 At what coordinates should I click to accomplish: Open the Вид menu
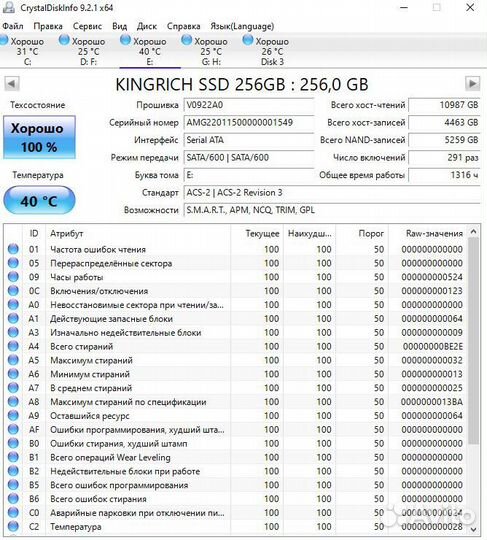click(120, 26)
